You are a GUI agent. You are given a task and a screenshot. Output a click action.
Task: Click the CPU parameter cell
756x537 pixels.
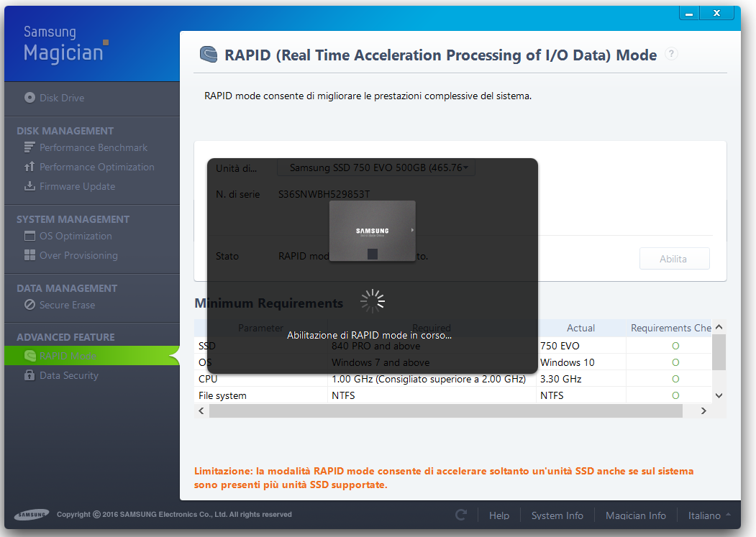coord(261,379)
